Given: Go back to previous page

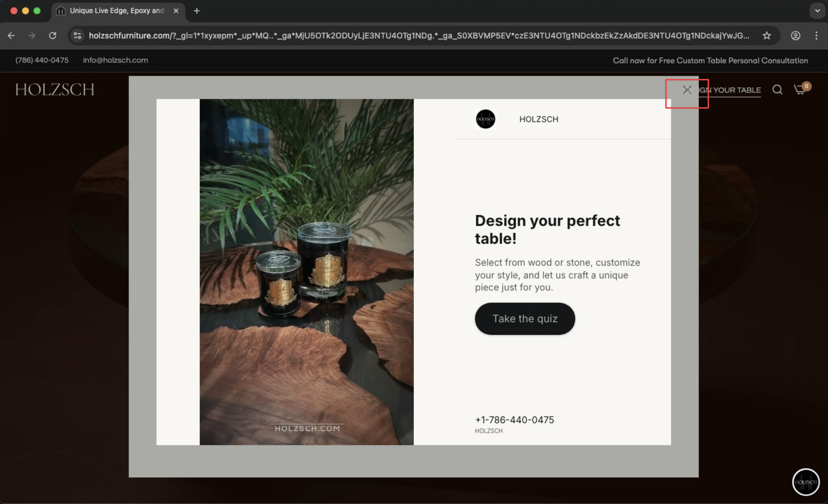Looking at the screenshot, I should point(11,36).
